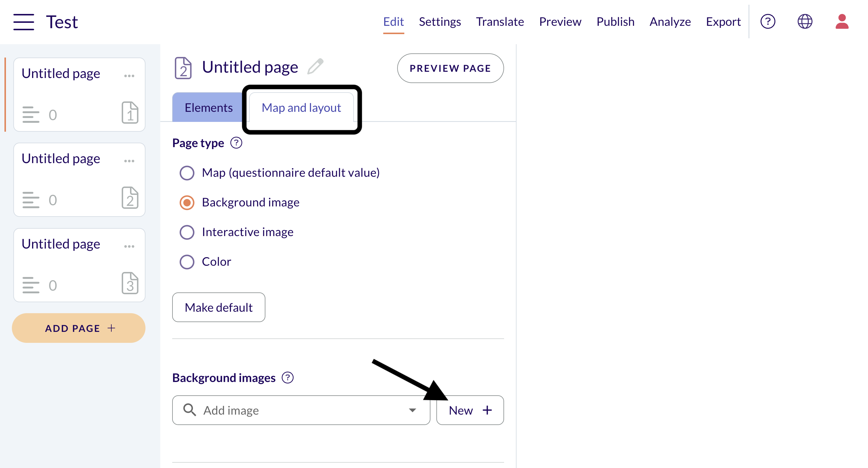Screen dimensions: 868x468
Task: Open the Settings menu item
Action: click(x=440, y=22)
